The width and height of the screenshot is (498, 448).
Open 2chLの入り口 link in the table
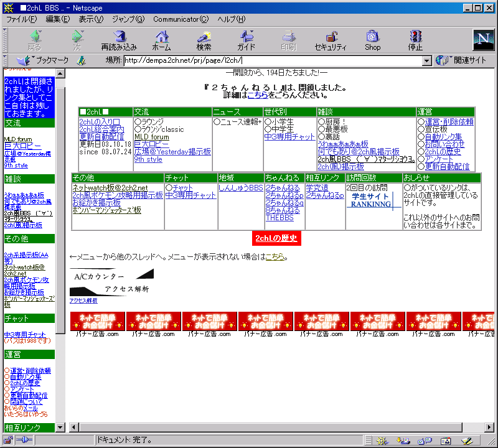pyautogui.click(x=100, y=122)
